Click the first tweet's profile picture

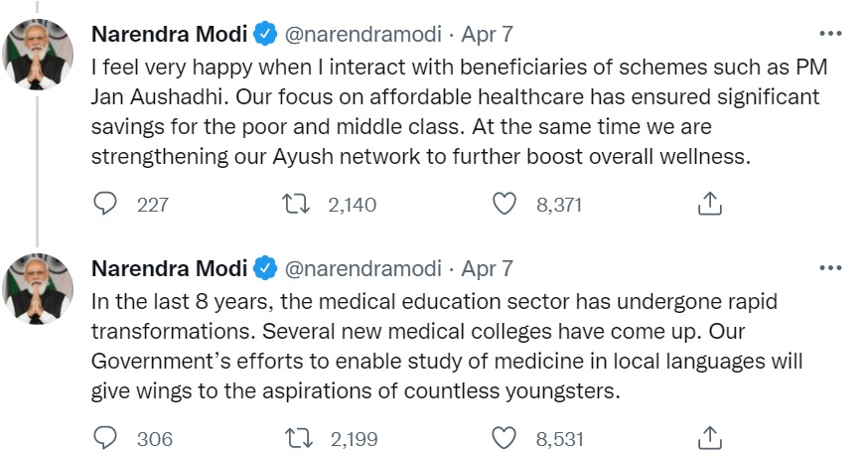point(40,53)
